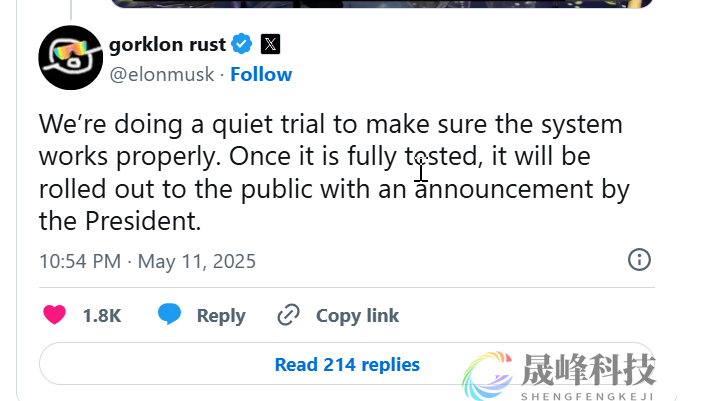Click the @elonmusk handle
The image size is (712, 401).
pos(164,74)
